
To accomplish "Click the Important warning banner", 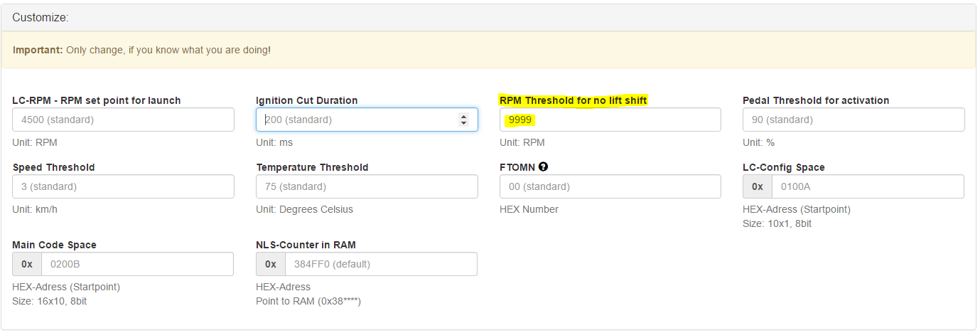I will [x=489, y=50].
